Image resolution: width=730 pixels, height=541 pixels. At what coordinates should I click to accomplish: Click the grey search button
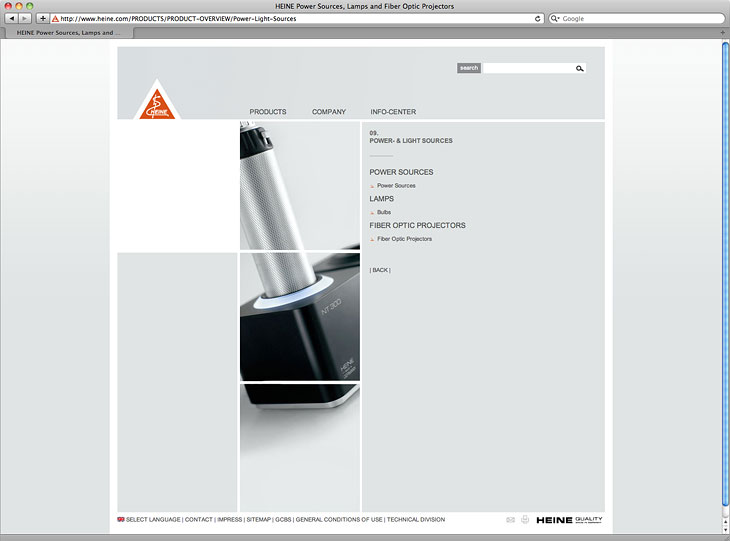(469, 68)
